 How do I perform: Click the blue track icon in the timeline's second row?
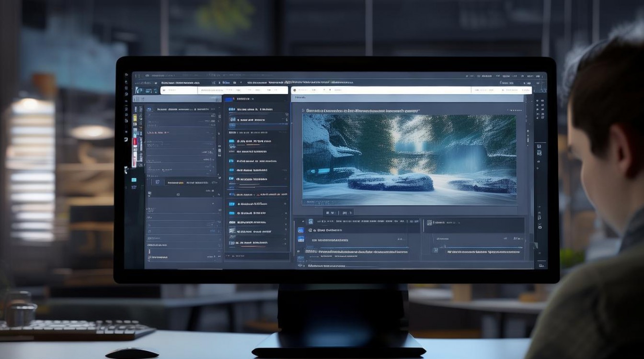(301, 230)
